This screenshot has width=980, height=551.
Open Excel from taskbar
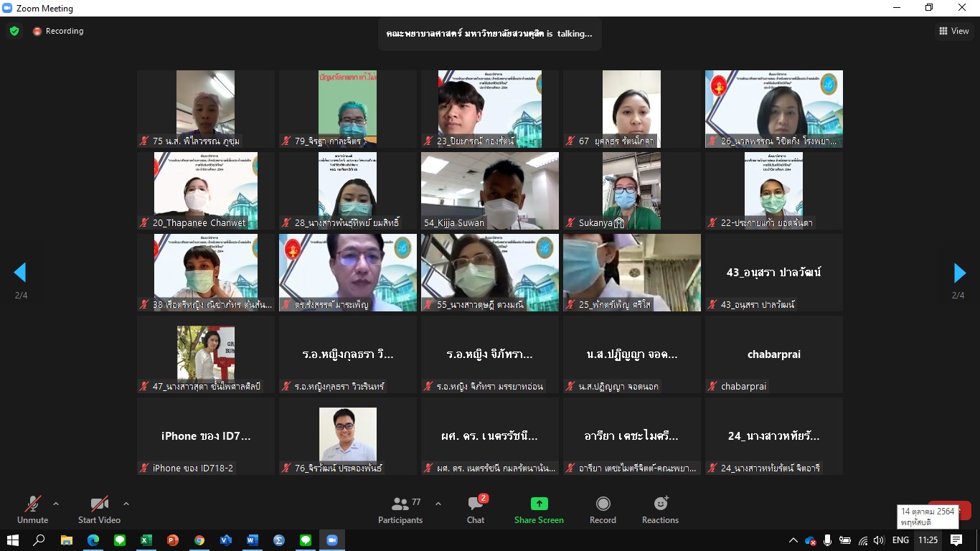point(146,540)
